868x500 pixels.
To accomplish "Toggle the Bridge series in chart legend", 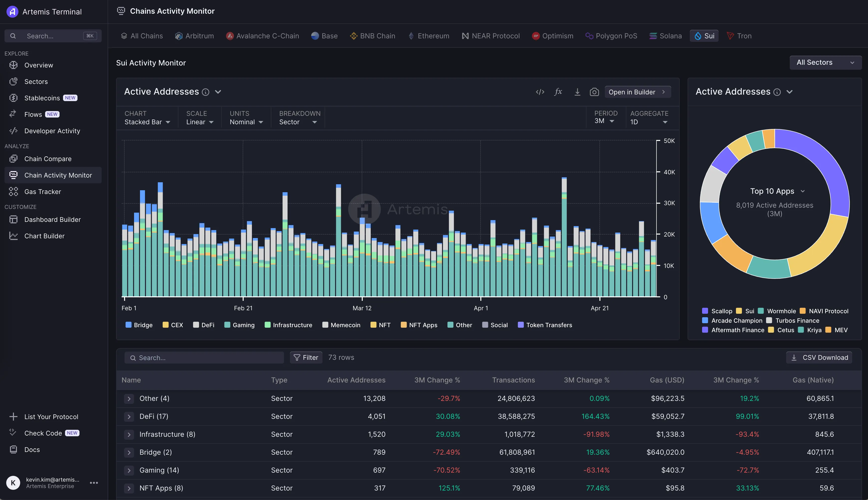I will point(139,325).
